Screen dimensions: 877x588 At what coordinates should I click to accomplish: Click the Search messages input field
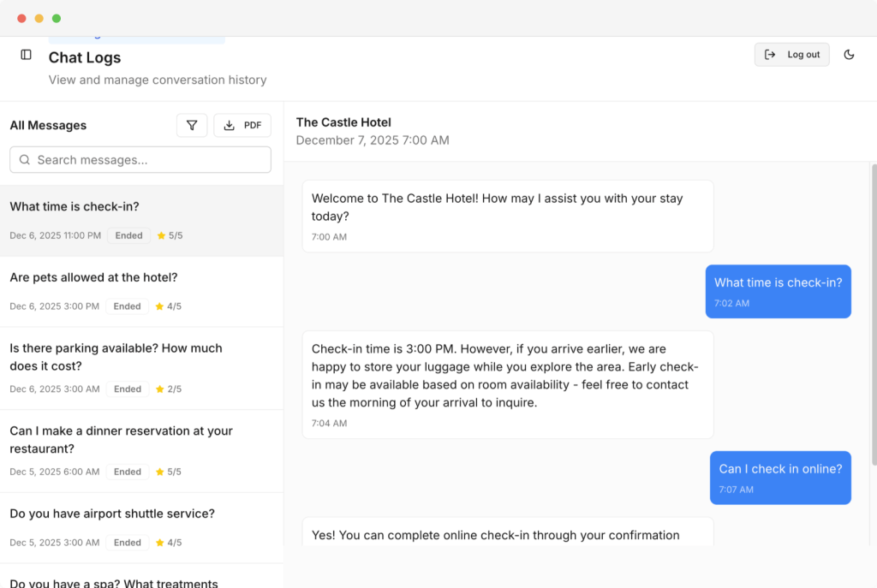[150, 160]
